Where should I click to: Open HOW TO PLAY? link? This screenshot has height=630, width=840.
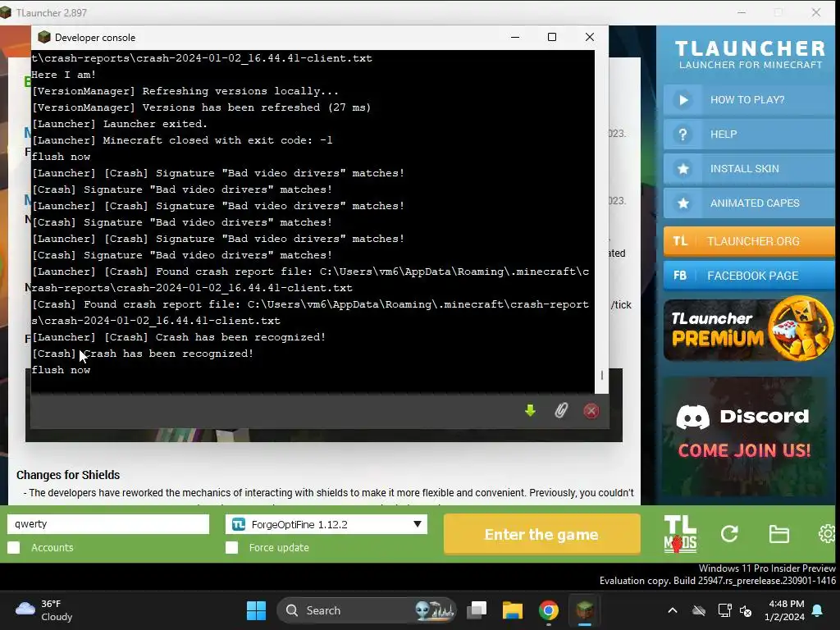[748, 99]
